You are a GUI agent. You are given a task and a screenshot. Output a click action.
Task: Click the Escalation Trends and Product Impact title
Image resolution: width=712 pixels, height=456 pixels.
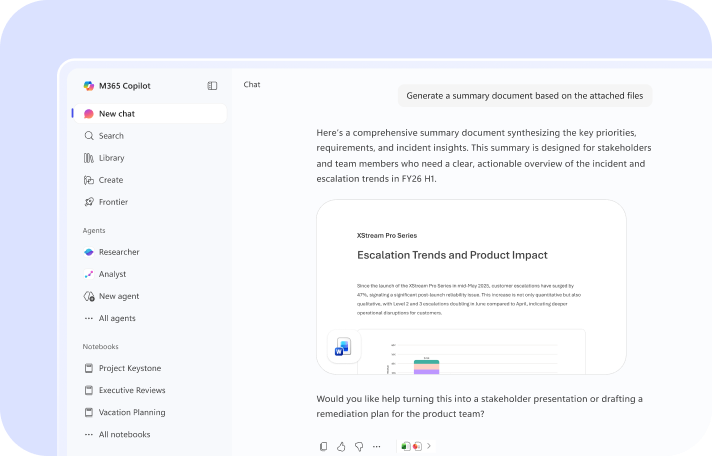pyautogui.click(x=452, y=255)
